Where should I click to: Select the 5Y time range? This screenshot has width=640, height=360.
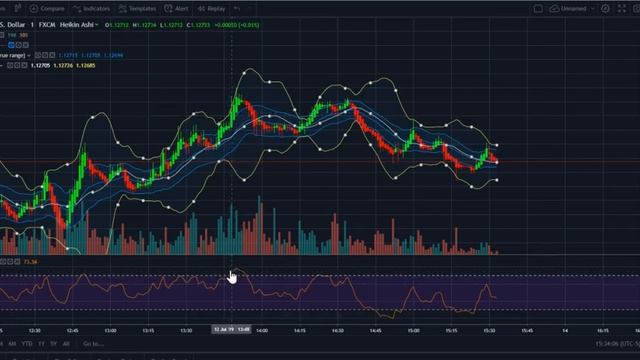point(53,344)
